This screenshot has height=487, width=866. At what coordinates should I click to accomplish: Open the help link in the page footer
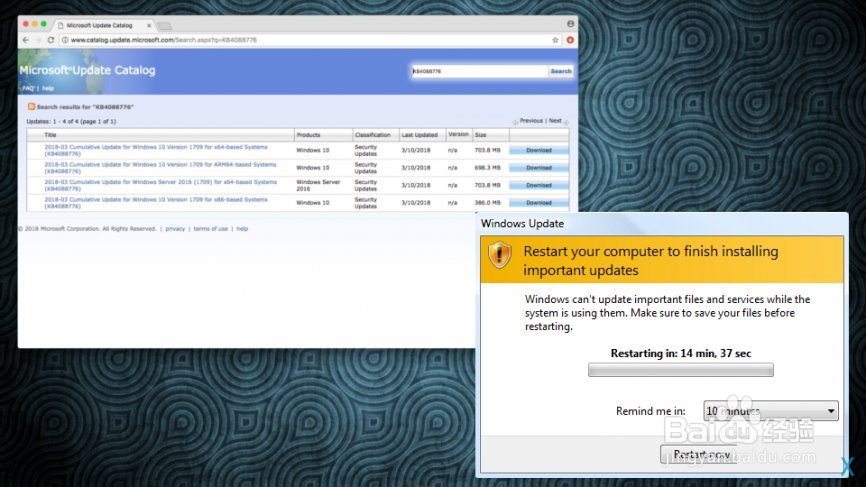[x=242, y=229]
